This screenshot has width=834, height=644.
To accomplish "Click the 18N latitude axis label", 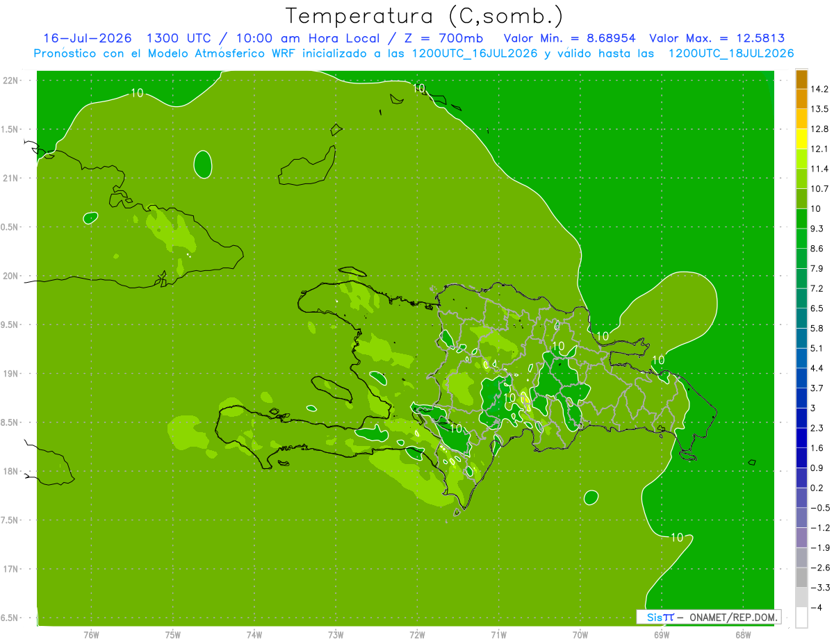I will coord(10,472).
